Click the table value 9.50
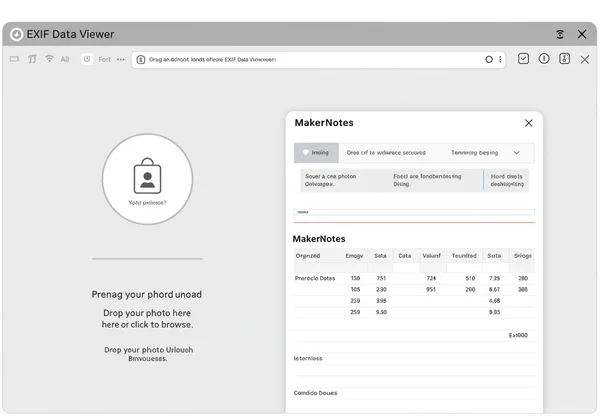The image size is (600, 420). (x=381, y=312)
